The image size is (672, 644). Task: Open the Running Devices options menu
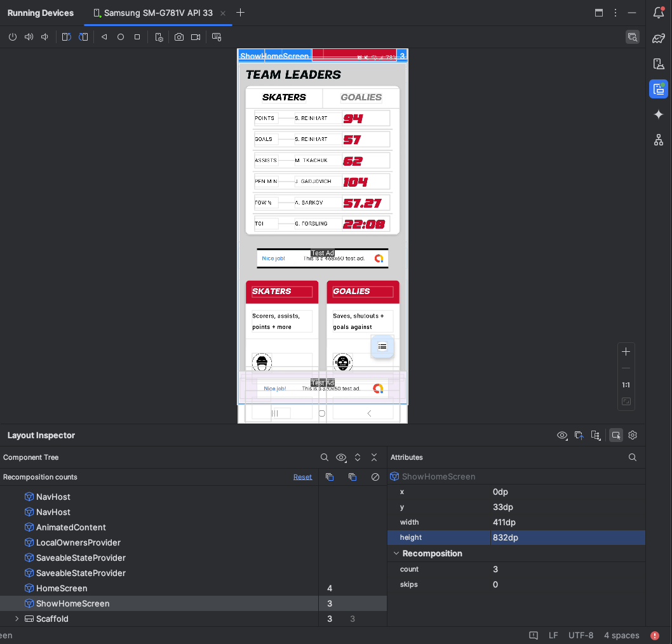pos(615,13)
